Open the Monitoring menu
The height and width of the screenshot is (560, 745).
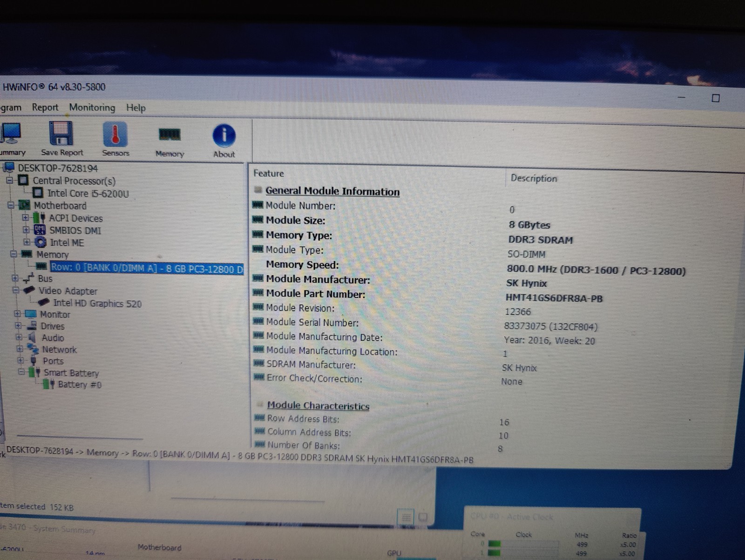click(x=92, y=108)
